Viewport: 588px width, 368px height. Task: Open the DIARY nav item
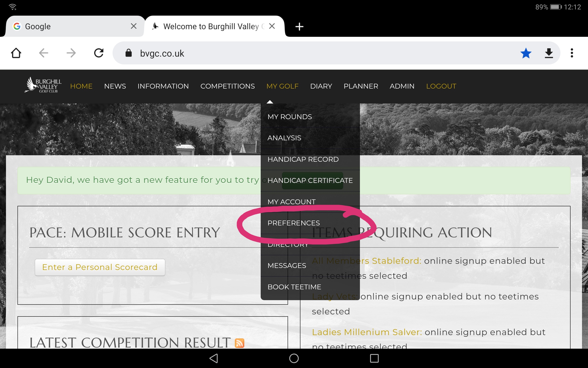tap(321, 86)
